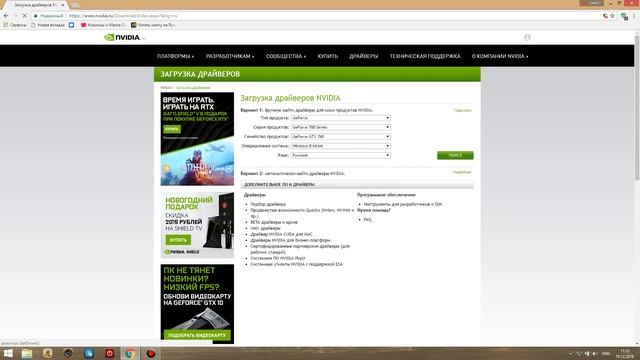Open the Chrome taskbar icon
Image resolution: width=640 pixels, height=360 pixels.
pyautogui.click(x=130, y=353)
